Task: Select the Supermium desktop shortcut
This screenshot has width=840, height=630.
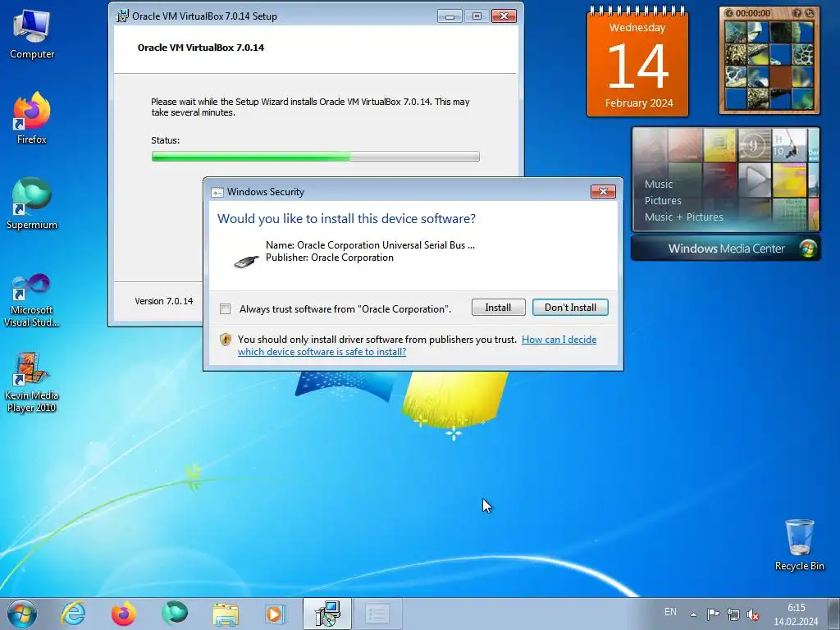Action: coord(32,204)
